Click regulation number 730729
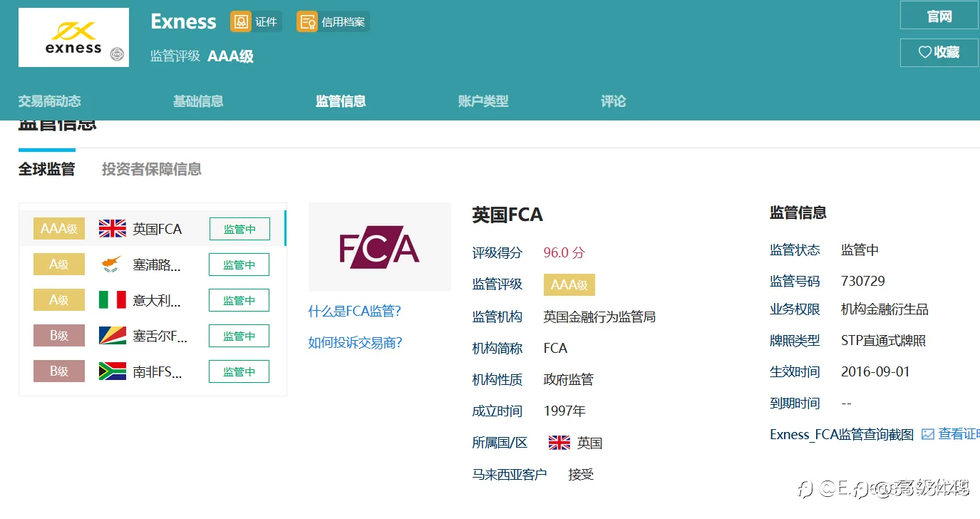This screenshot has width=980, height=519. [x=863, y=281]
